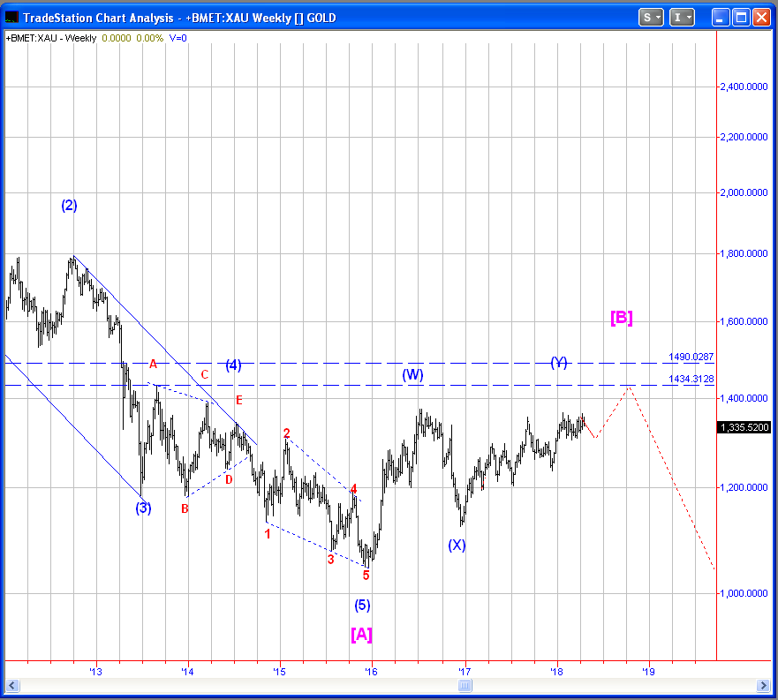Viewport: 778px width, 700px height.
Task: Click the TradeStation chart window icon
Action: coord(11,18)
